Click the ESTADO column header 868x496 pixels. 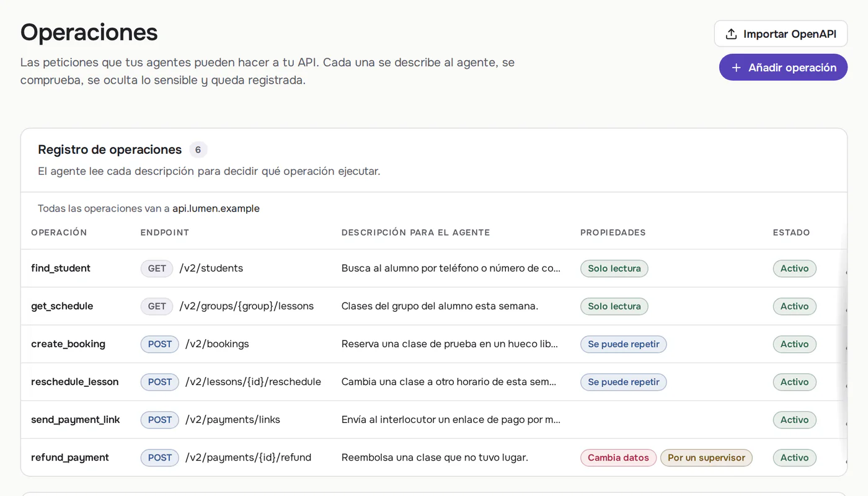pyautogui.click(x=791, y=232)
